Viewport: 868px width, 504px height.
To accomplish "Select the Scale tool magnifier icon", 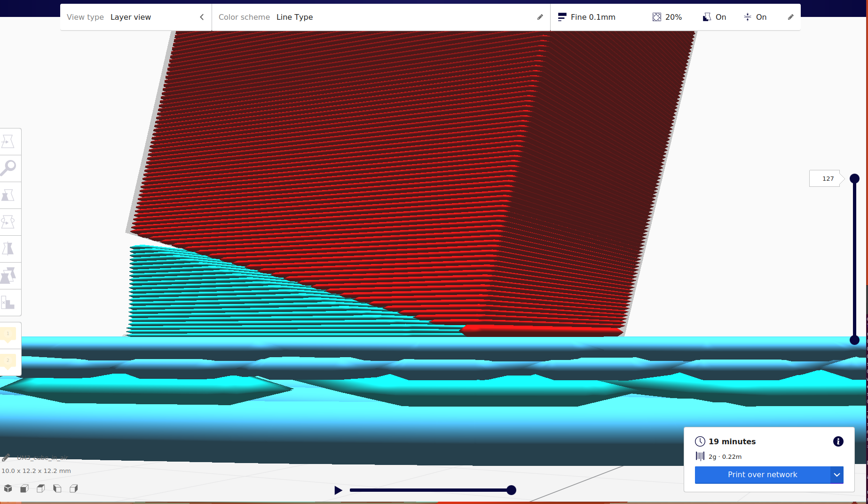I will point(8,168).
